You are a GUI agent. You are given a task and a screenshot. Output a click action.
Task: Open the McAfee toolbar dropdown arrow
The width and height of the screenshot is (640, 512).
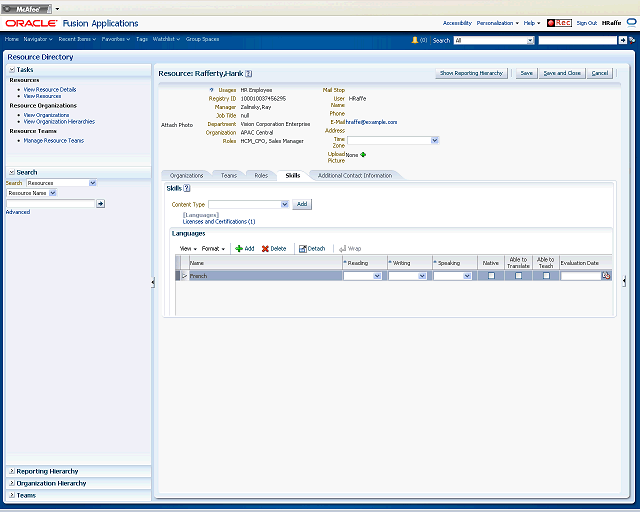point(57,9)
